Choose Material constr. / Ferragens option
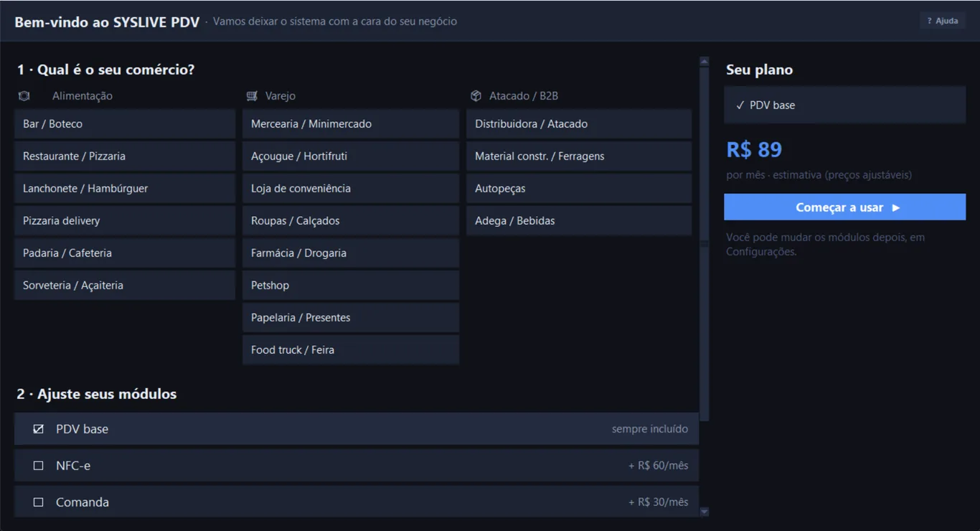 [579, 156]
